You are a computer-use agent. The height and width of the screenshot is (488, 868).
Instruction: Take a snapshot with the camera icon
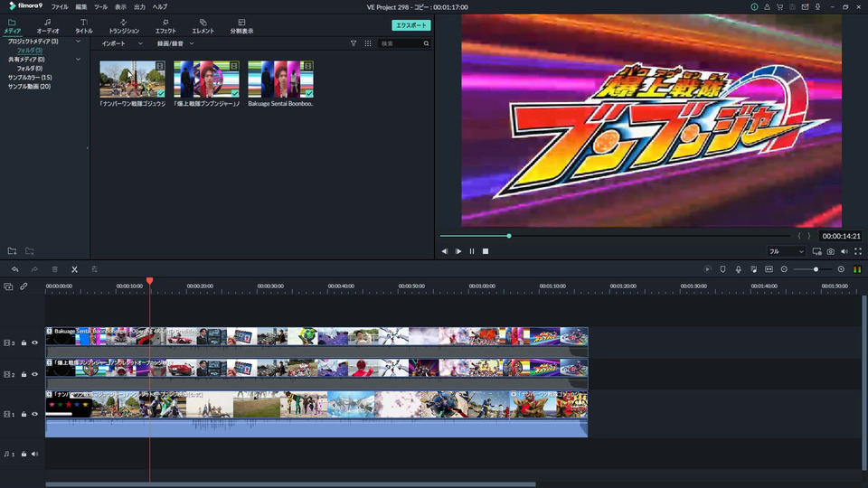831,252
